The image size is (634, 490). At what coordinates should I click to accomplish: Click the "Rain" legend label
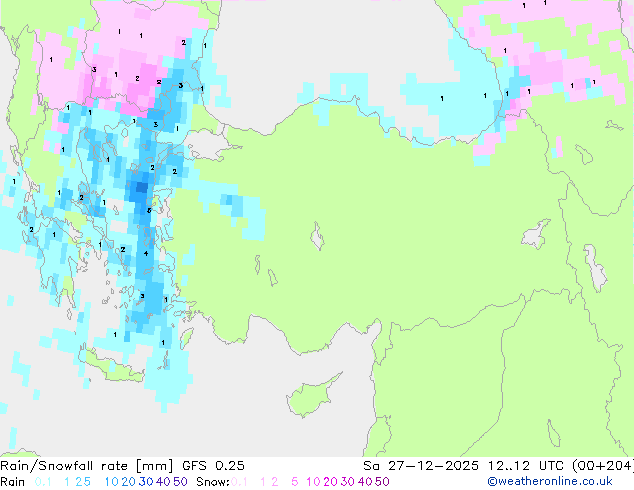tap(13, 482)
